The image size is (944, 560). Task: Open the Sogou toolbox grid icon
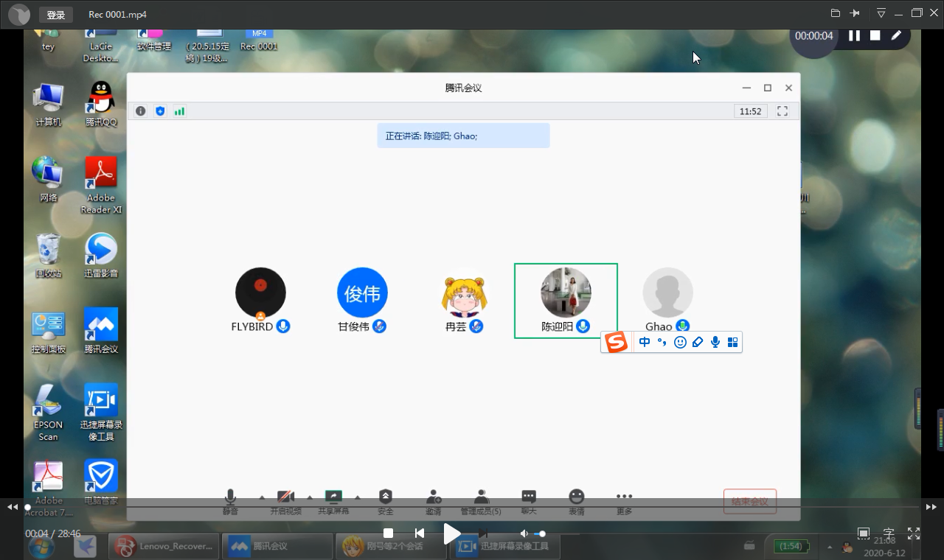click(732, 342)
